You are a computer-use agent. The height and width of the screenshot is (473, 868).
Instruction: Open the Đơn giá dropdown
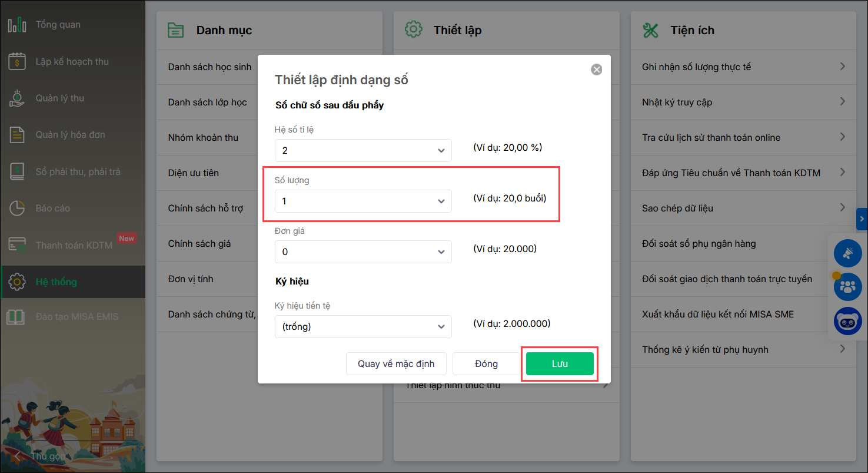click(363, 252)
